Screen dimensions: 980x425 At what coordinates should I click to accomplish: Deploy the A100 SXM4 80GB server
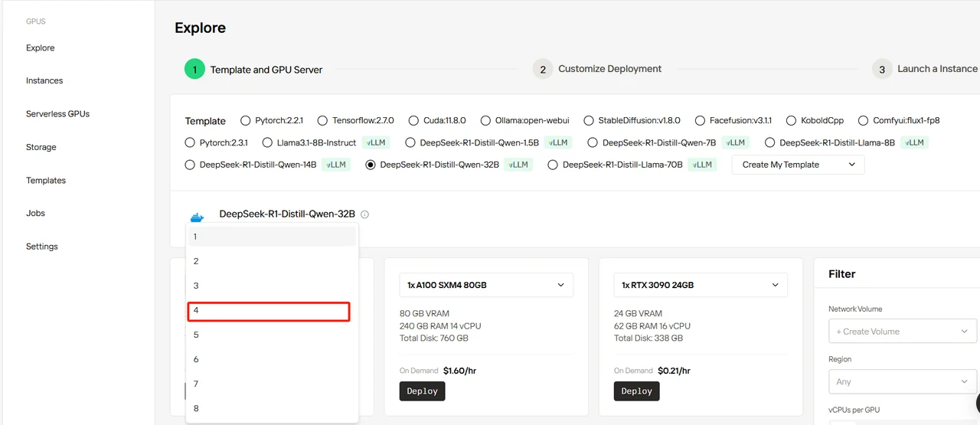[x=423, y=391]
